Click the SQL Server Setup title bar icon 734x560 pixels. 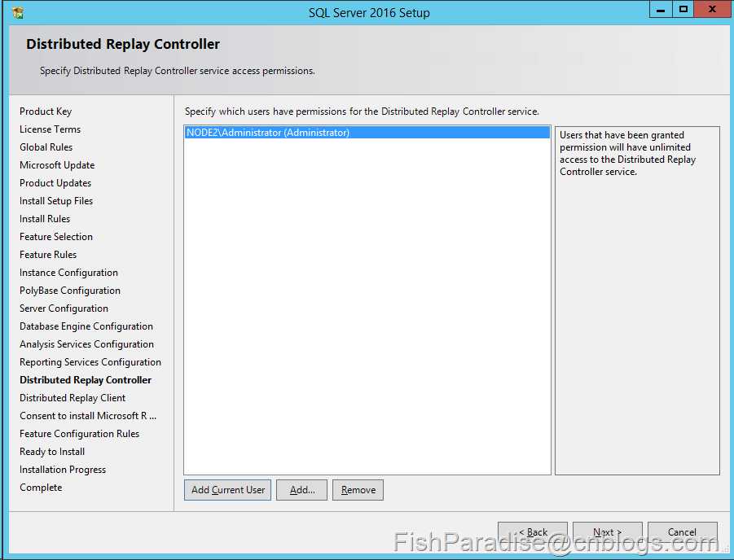click(x=18, y=13)
